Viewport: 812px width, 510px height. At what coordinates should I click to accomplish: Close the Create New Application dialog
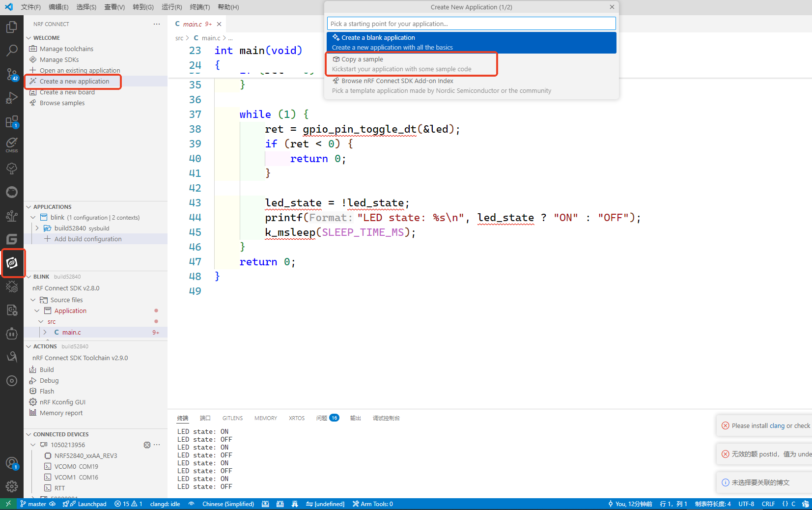tap(612, 7)
